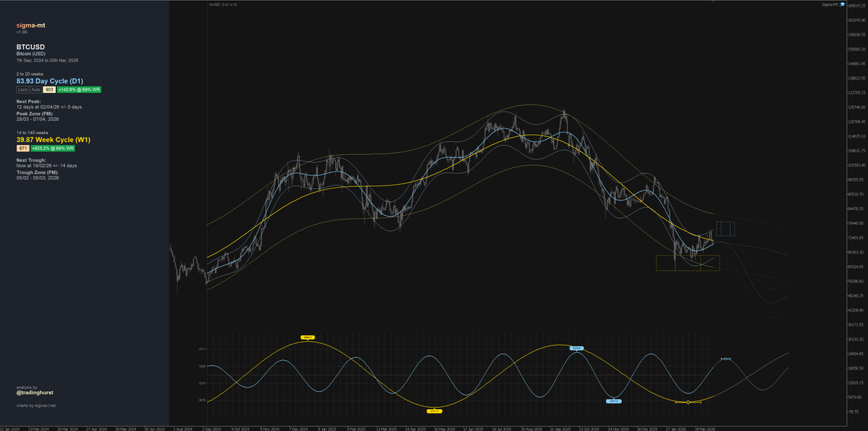The height and width of the screenshot is (431, 868).
Task: Click the 60324.95 price axis label
Action: (856, 267)
